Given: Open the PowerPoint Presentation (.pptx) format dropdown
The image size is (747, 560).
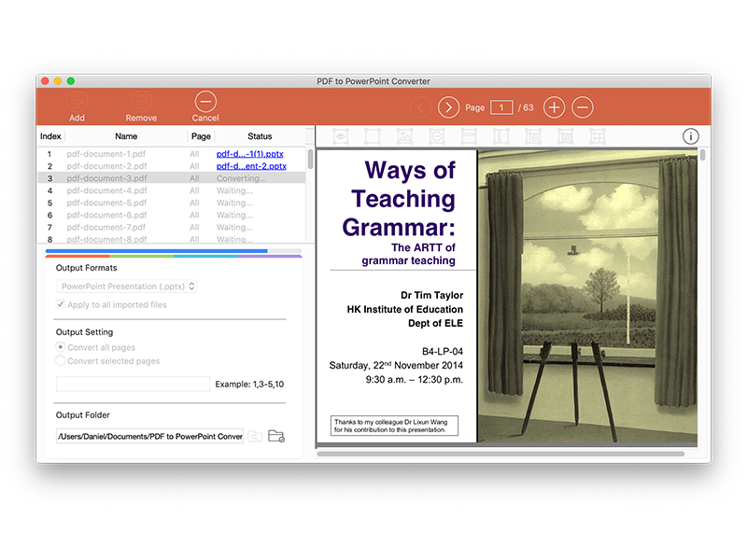Looking at the screenshot, I should (127, 287).
